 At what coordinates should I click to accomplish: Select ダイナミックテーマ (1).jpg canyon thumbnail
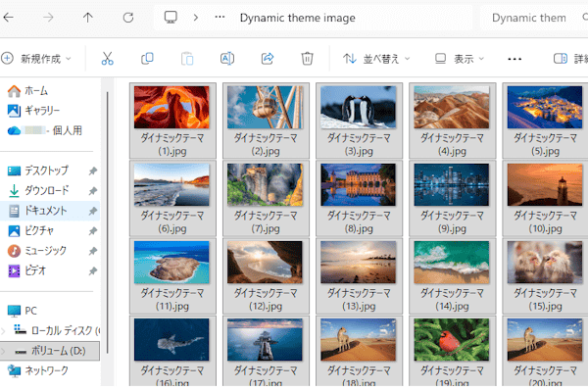click(172, 121)
